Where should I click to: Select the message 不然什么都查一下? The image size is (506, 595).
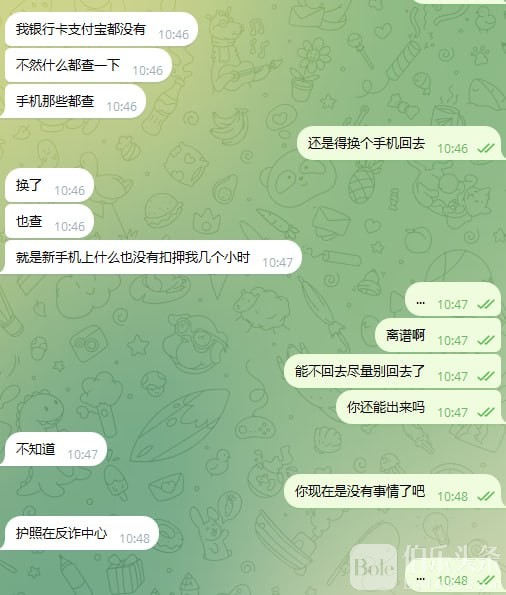[x=88, y=65]
